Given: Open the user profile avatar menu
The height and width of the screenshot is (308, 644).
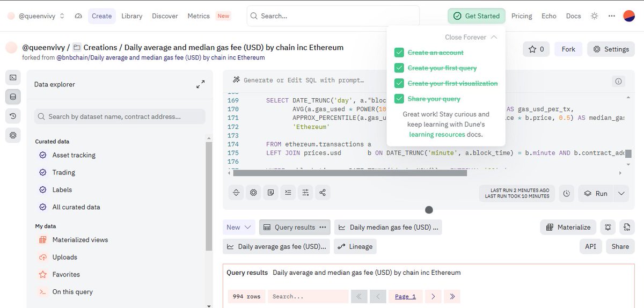Looking at the screenshot, I should tap(629, 16).
